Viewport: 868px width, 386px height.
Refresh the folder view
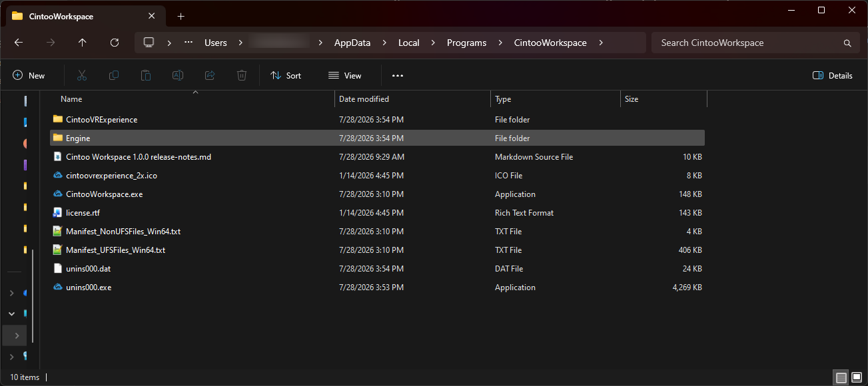(x=115, y=43)
